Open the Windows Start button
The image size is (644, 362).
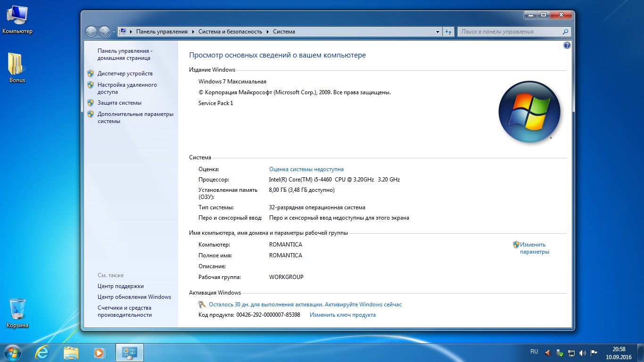(13, 352)
